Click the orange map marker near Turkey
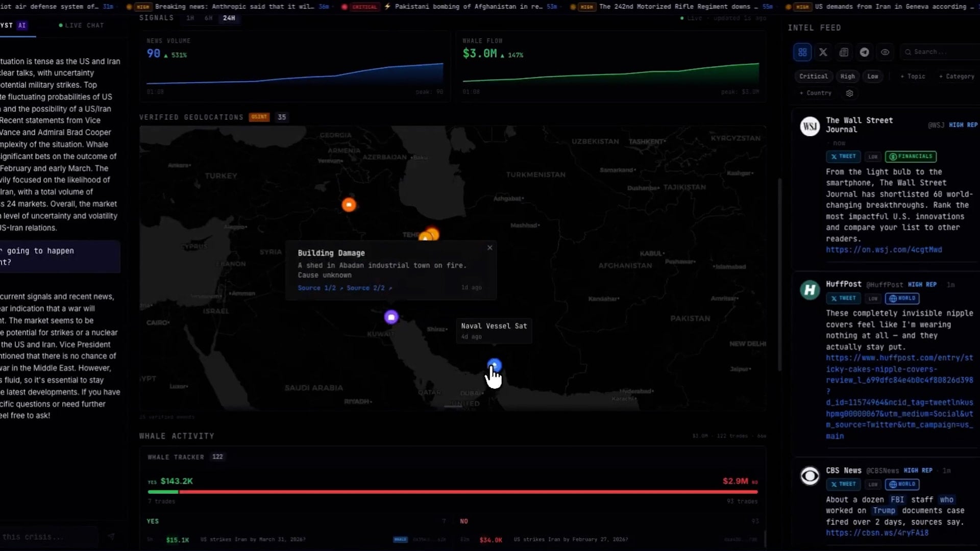Screen dimensions: 980x551 point(349,205)
